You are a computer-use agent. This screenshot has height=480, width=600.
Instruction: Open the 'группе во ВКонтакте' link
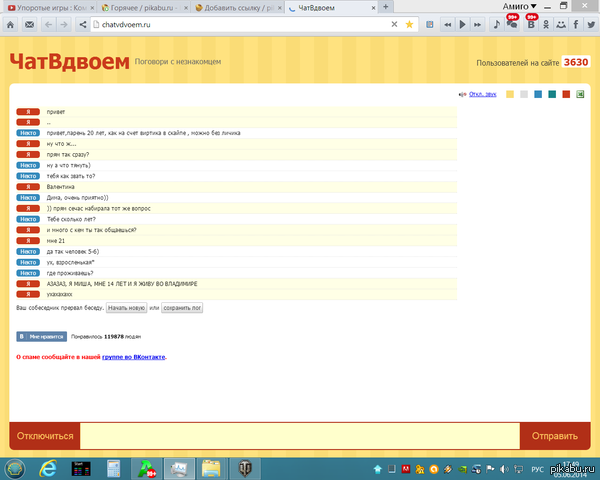pos(133,356)
